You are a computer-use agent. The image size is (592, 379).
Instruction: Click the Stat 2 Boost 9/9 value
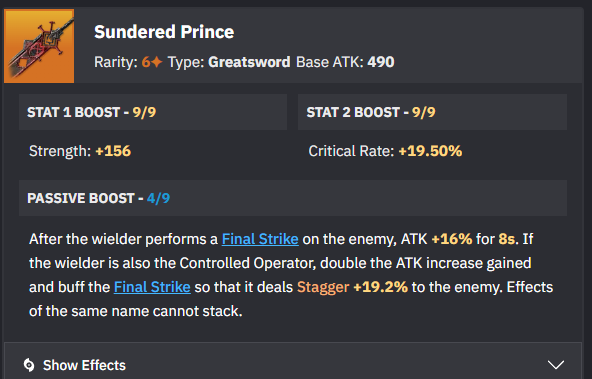click(x=424, y=112)
